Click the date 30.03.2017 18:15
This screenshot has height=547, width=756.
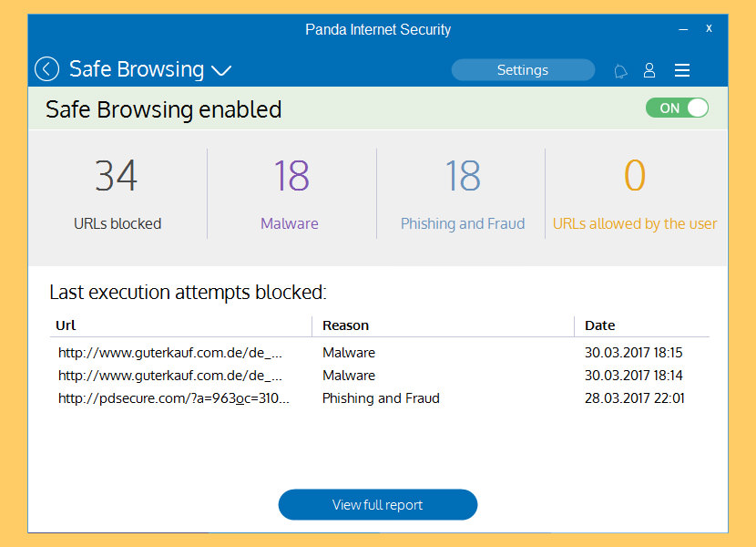point(634,353)
